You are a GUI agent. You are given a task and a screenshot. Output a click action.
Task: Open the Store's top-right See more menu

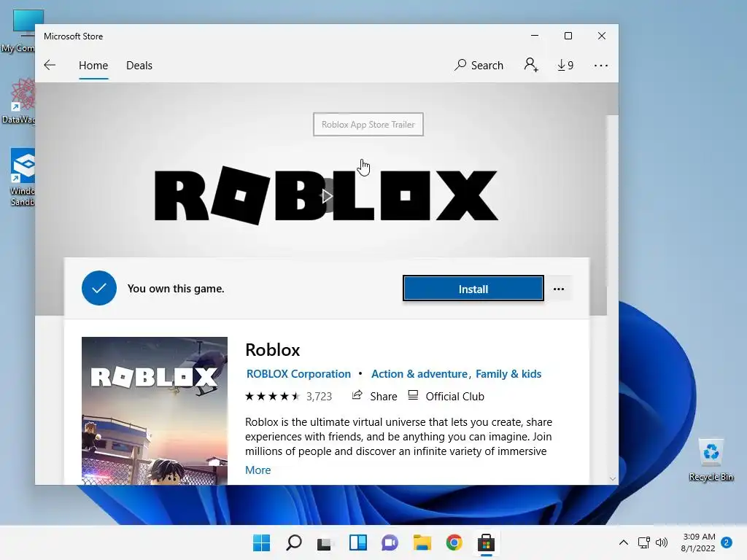[601, 66]
